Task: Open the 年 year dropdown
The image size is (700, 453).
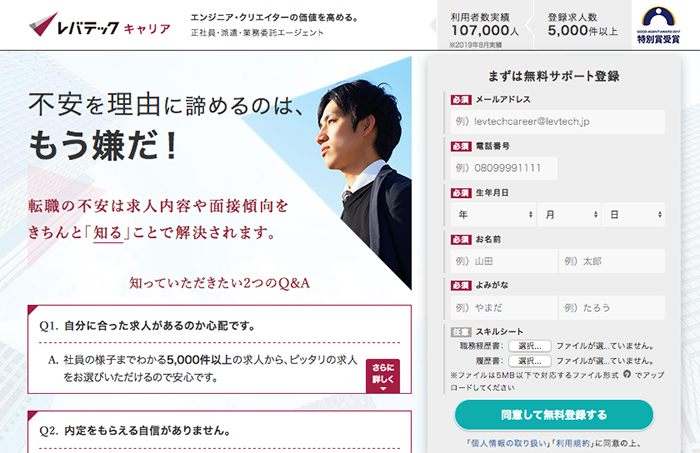Action: (x=493, y=215)
